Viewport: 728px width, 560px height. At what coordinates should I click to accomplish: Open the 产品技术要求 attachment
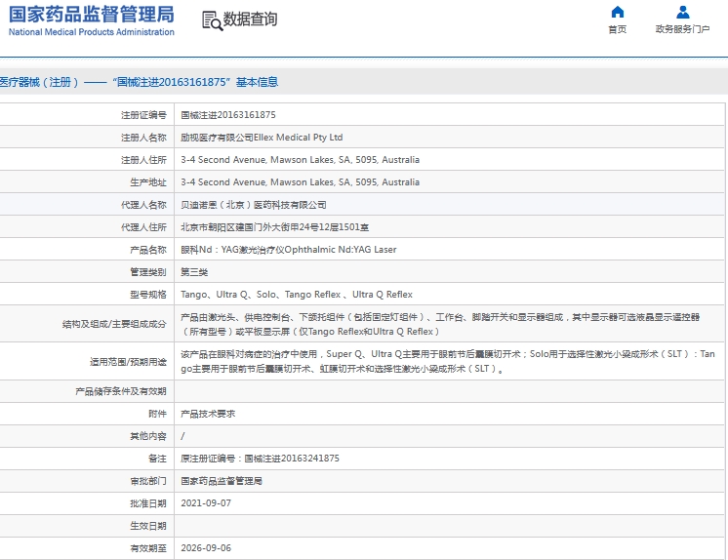pyautogui.click(x=208, y=414)
